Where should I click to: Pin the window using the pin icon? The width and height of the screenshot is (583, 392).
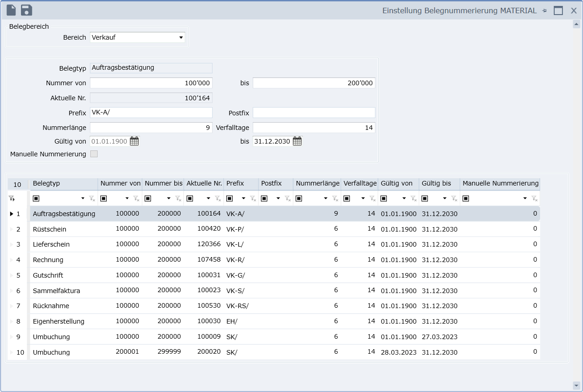click(x=544, y=10)
